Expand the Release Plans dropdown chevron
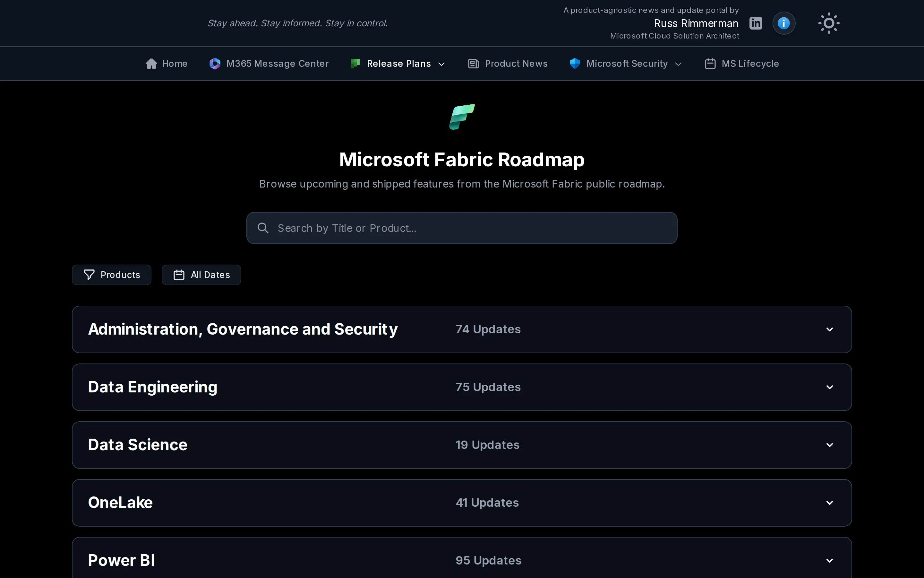 point(441,64)
